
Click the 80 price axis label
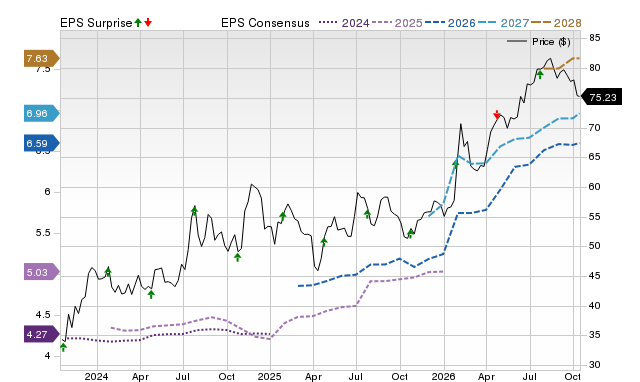point(595,68)
